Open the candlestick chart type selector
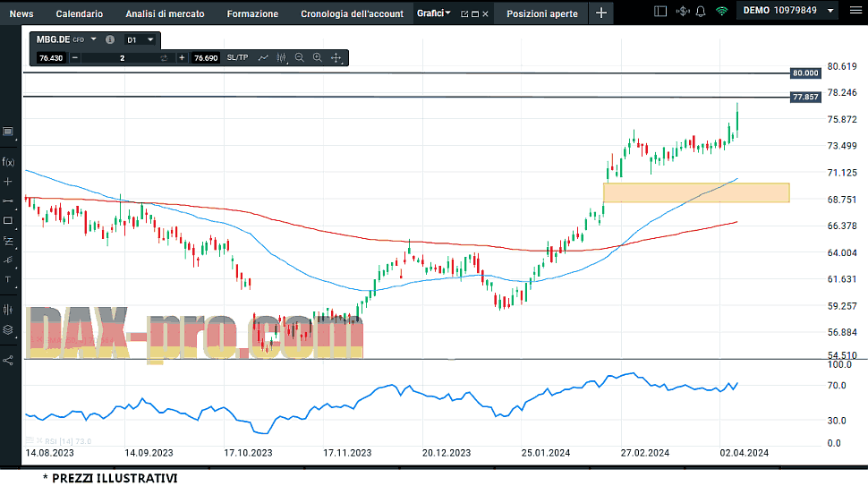The height and width of the screenshot is (486, 868). tap(282, 57)
